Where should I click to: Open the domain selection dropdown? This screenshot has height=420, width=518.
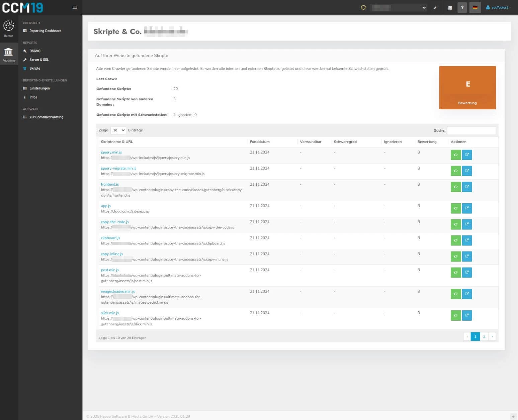pos(399,8)
